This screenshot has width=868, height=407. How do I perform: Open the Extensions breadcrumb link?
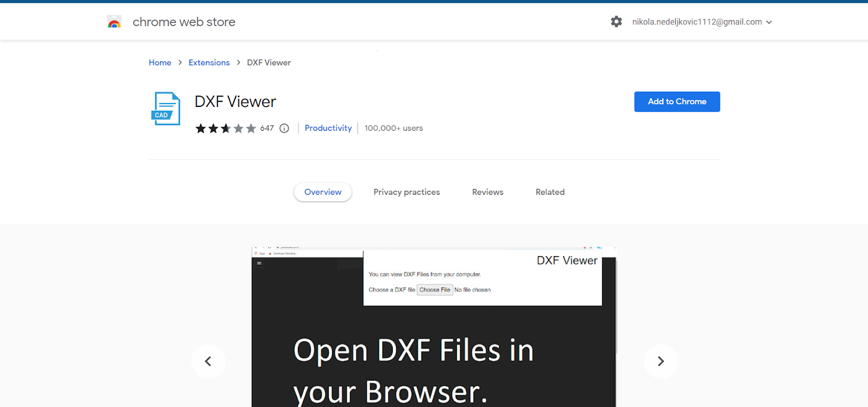tap(209, 62)
